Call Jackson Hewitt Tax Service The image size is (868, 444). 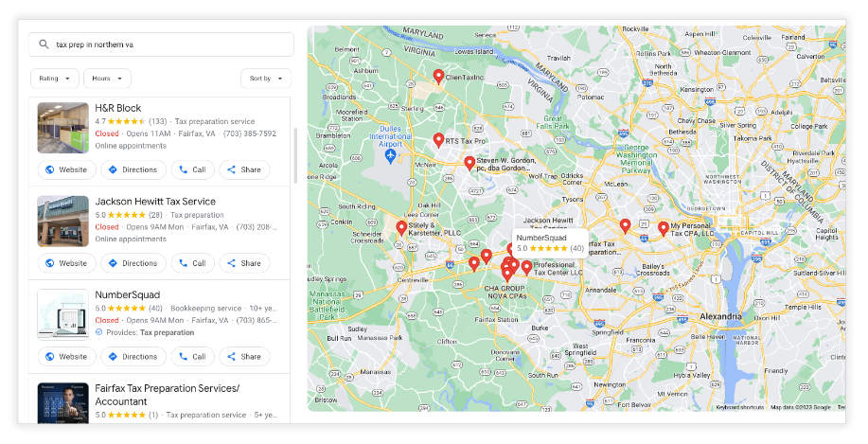pos(193,263)
